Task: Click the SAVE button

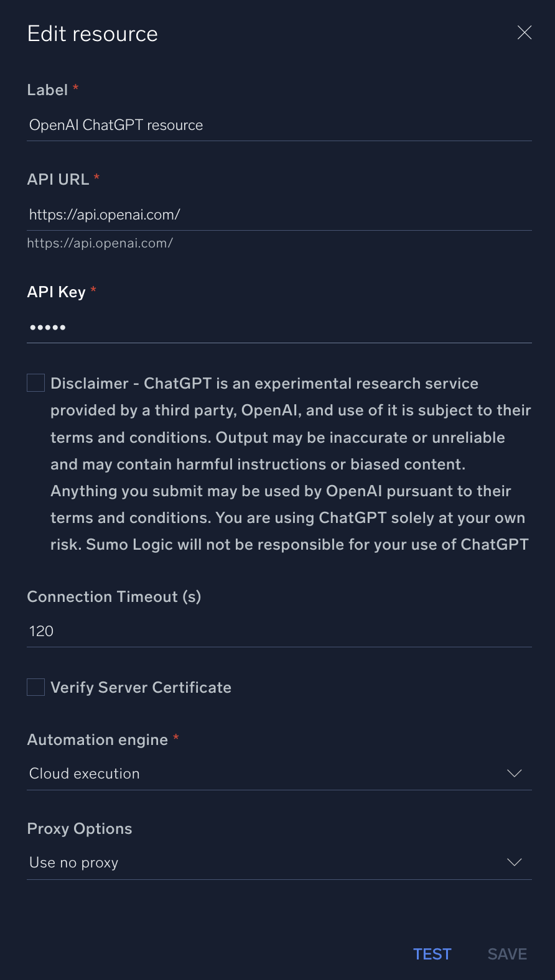Action: tap(506, 953)
